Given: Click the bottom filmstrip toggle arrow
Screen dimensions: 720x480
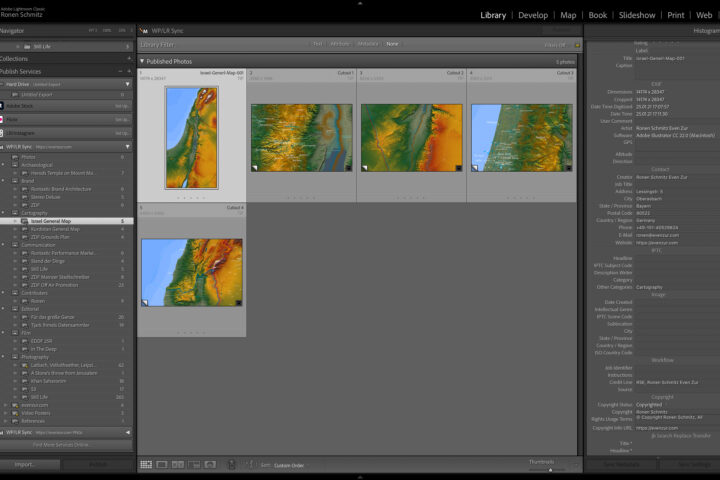Looking at the screenshot, I should tap(360, 477).
